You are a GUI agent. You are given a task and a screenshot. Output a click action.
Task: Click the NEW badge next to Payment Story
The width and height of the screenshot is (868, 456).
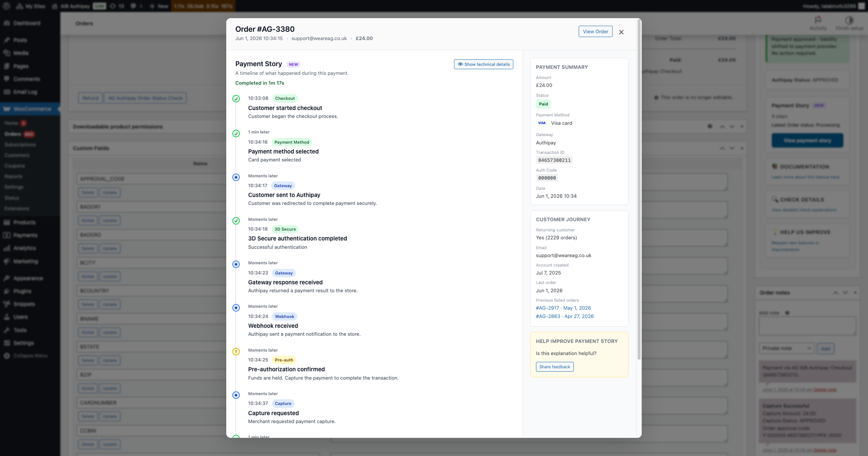coord(293,64)
